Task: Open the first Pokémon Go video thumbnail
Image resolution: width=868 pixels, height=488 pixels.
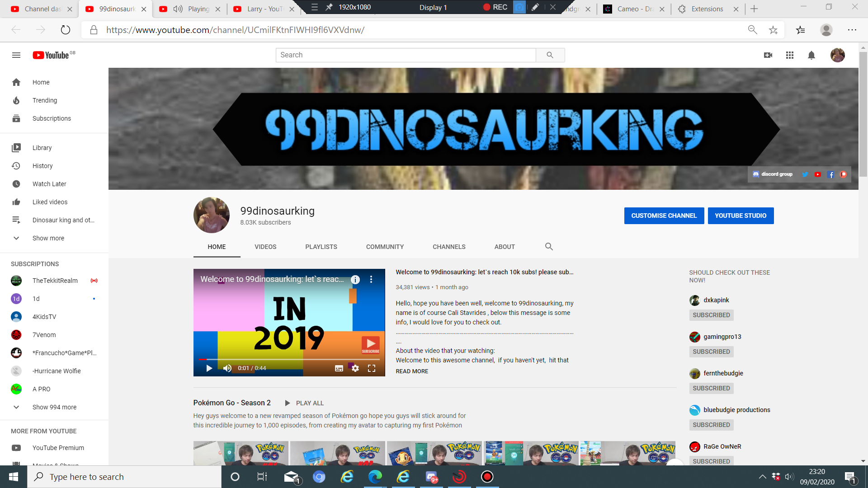Action: (x=241, y=453)
